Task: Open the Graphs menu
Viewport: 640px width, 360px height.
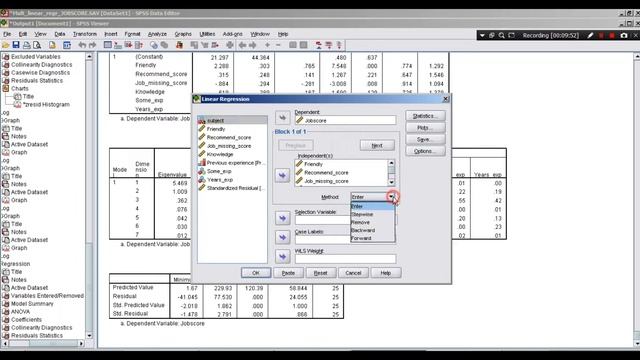Action: [183, 34]
